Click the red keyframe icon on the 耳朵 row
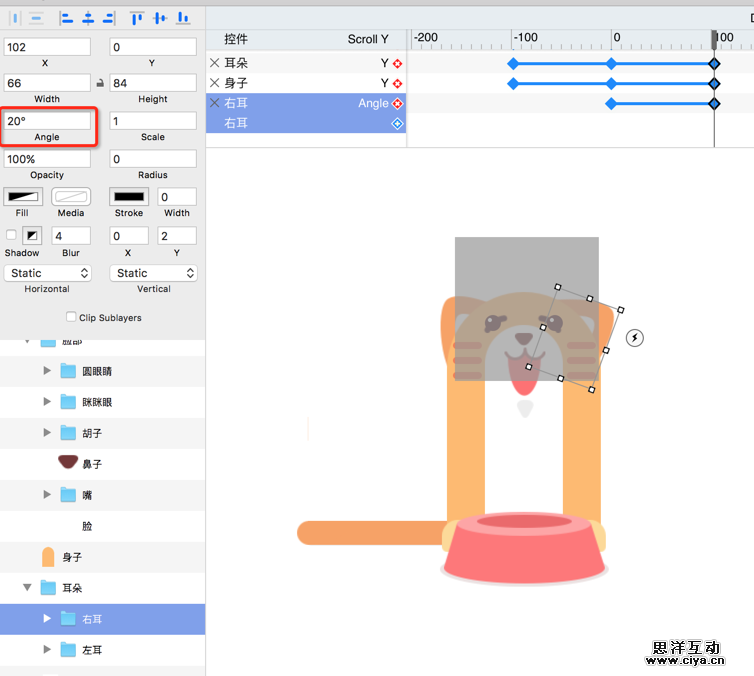 (x=397, y=63)
